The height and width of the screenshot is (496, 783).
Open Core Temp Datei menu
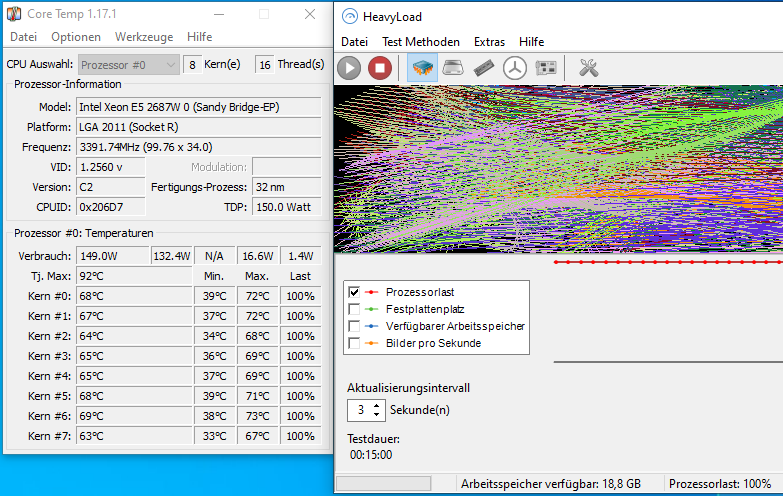tap(23, 37)
